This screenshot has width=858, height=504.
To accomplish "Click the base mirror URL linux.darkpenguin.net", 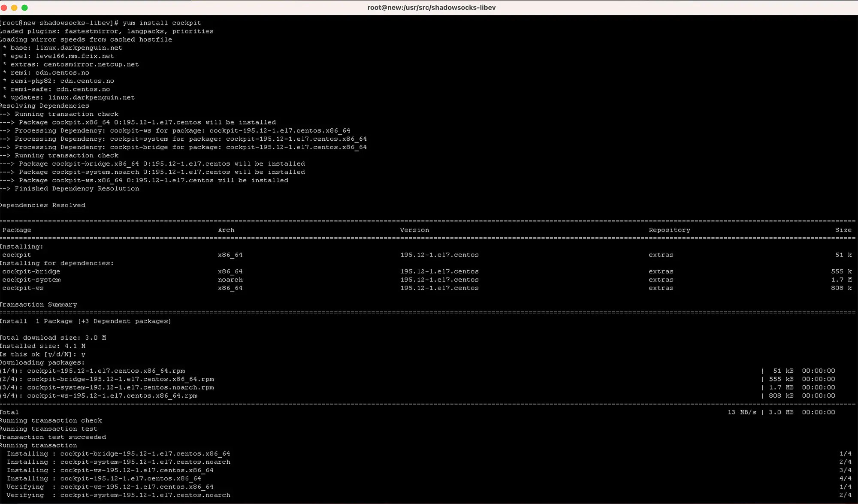I will click(79, 48).
